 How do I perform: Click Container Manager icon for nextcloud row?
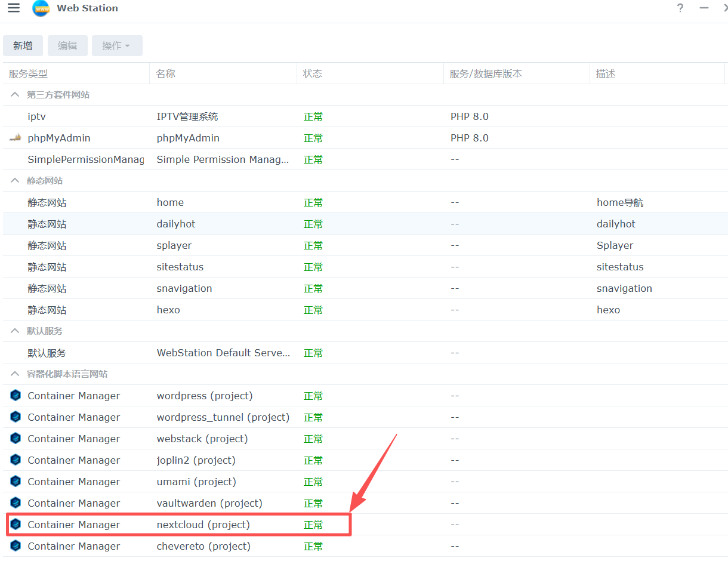[16, 525]
